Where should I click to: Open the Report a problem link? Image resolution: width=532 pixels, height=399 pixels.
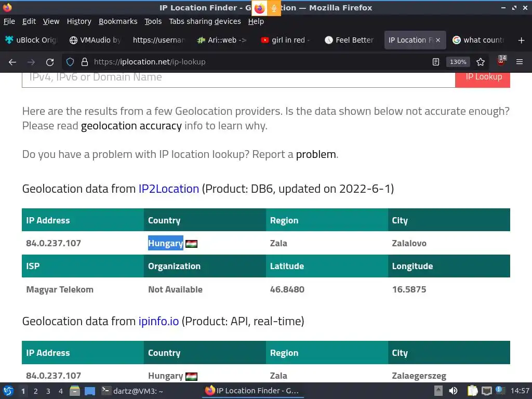316,154
